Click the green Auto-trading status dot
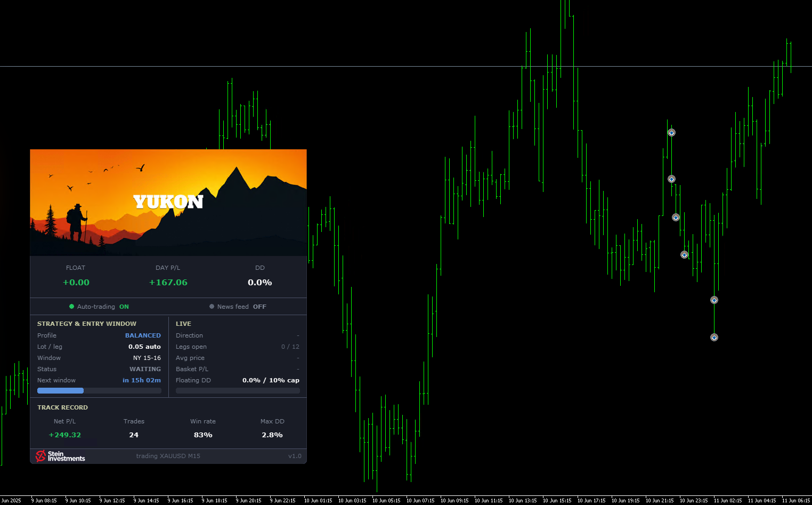The image size is (812, 505). [x=71, y=307]
